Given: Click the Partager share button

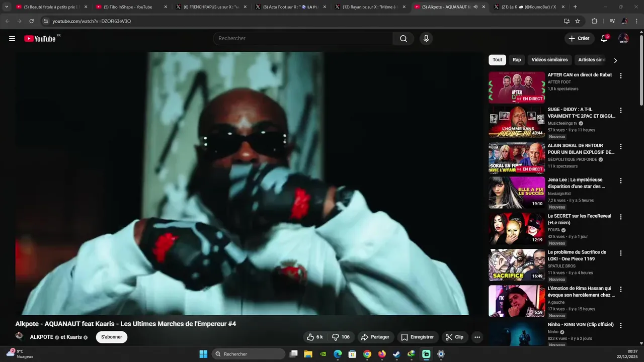Looking at the screenshot, I should 375,337.
